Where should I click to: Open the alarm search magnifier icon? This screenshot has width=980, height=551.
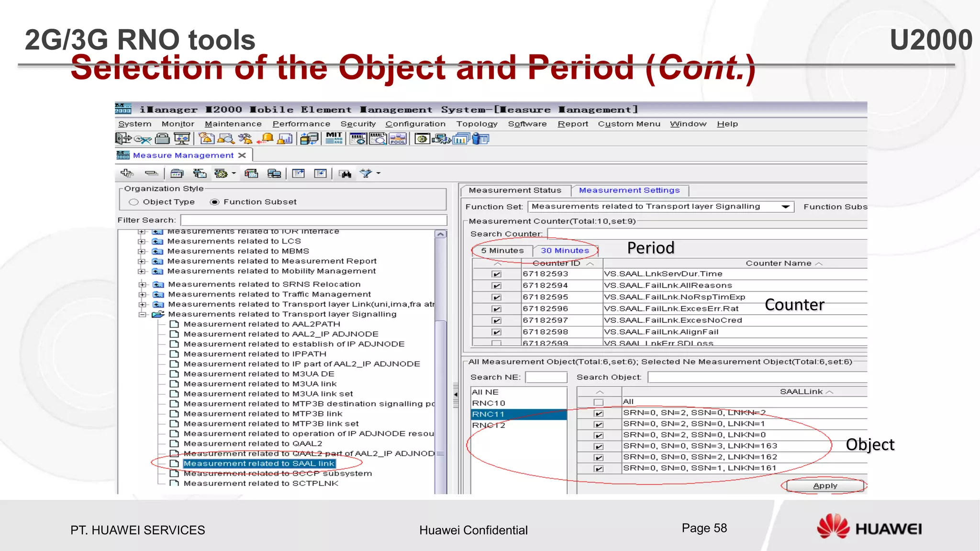(x=226, y=139)
